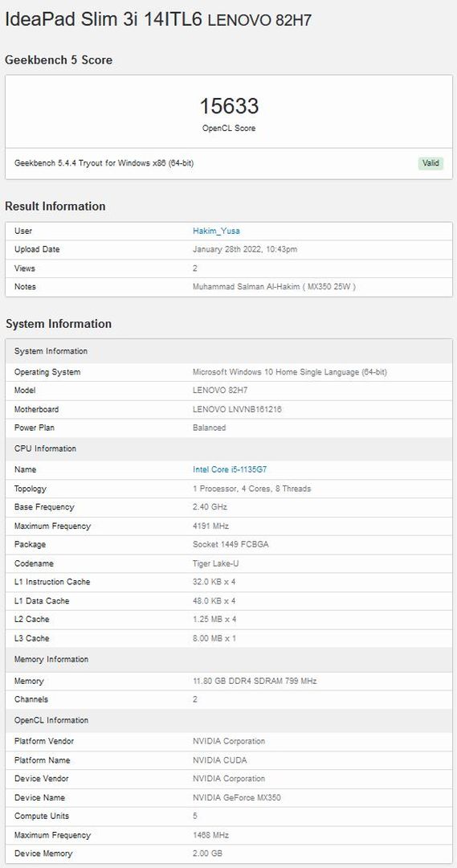Viewport: 457px width, 868px height.
Task: Select the CPU Information table header row
Action: (228, 448)
